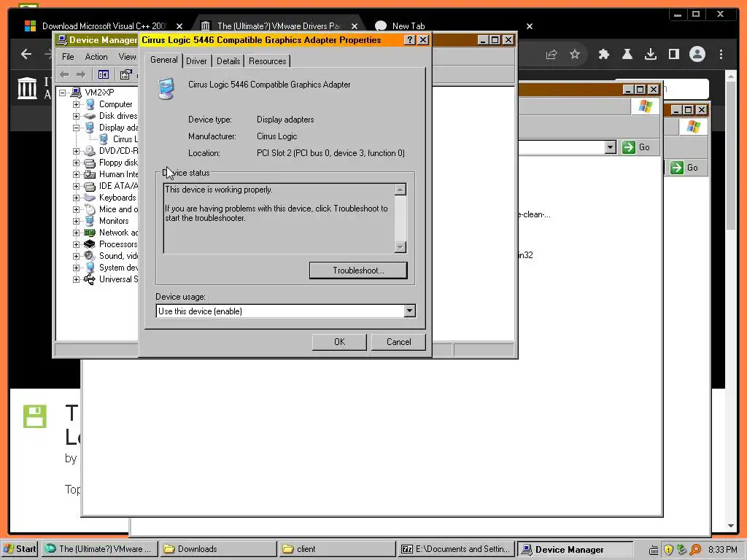Click the green floppy disk software icon

[x=35, y=416]
